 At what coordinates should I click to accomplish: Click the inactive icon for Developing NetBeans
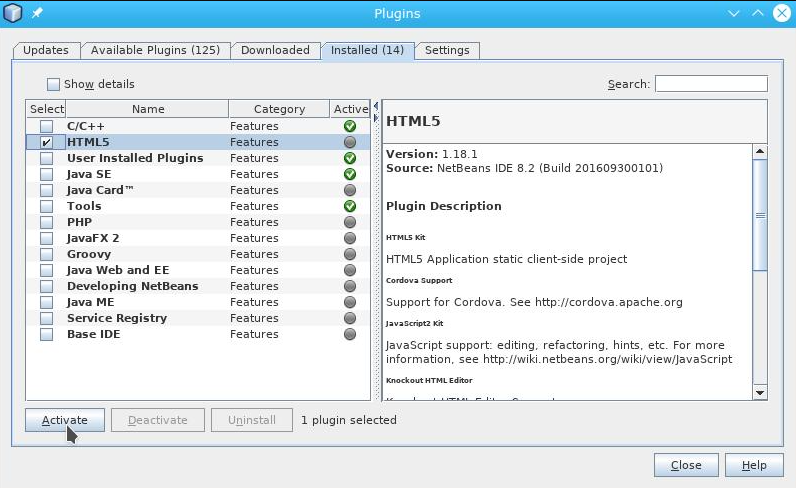(350, 286)
